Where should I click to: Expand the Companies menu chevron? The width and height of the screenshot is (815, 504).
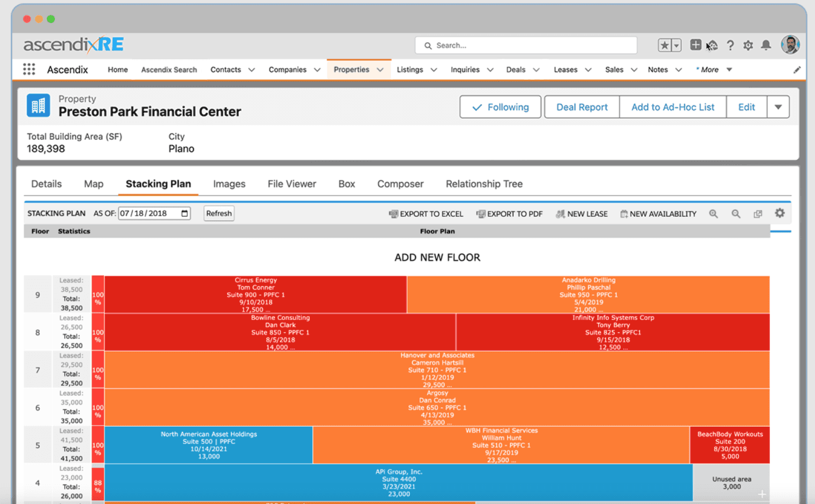click(x=317, y=70)
